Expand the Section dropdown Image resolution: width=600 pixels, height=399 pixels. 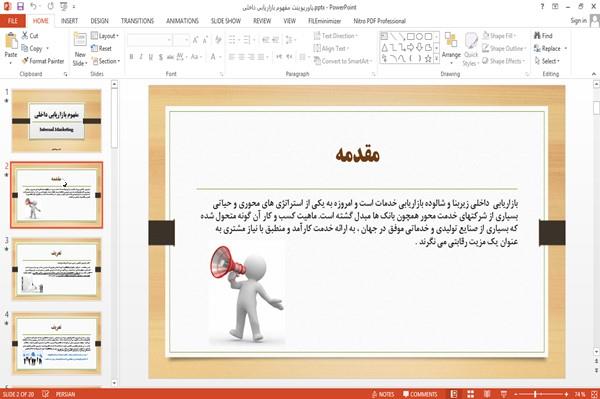106,61
